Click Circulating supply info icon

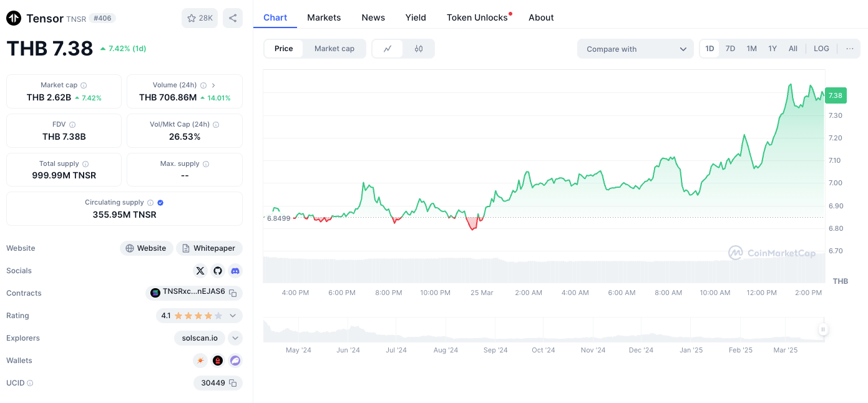point(150,203)
